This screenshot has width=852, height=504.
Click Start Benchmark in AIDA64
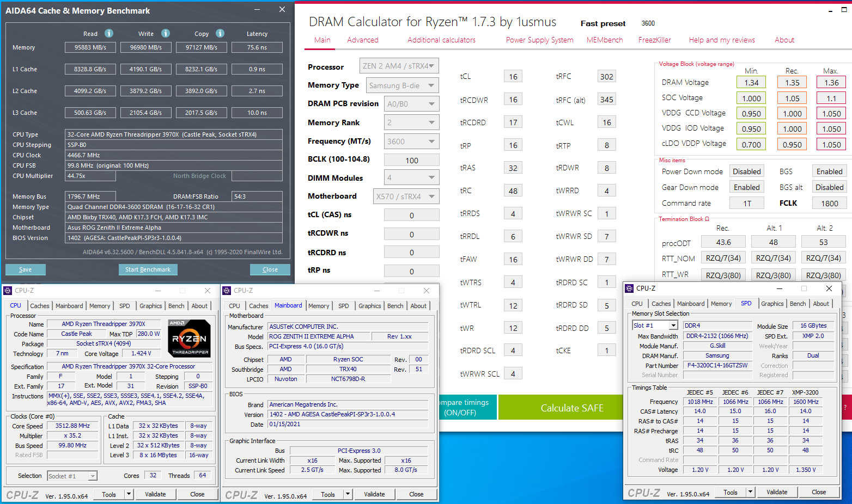click(x=148, y=269)
